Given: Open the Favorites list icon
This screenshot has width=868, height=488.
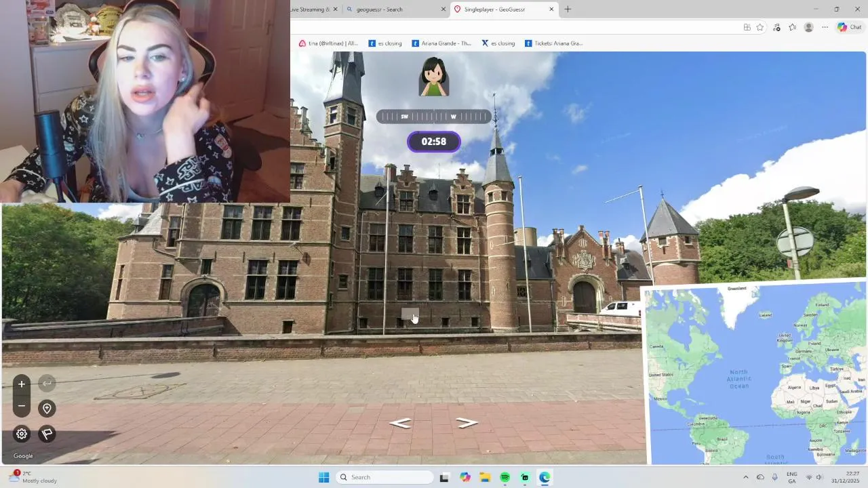Looking at the screenshot, I should 792,27.
